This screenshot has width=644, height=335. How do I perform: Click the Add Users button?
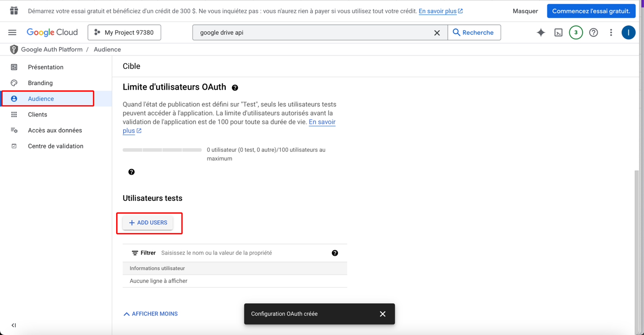coord(148,222)
